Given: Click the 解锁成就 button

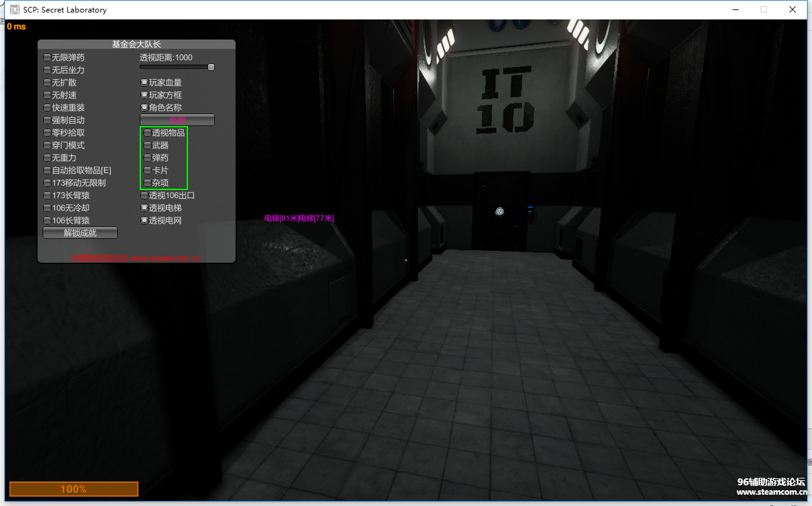Looking at the screenshot, I should [80, 233].
